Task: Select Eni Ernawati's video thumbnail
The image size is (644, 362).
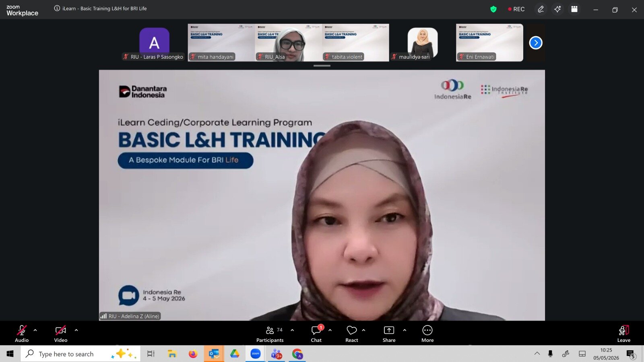Action: [489, 43]
